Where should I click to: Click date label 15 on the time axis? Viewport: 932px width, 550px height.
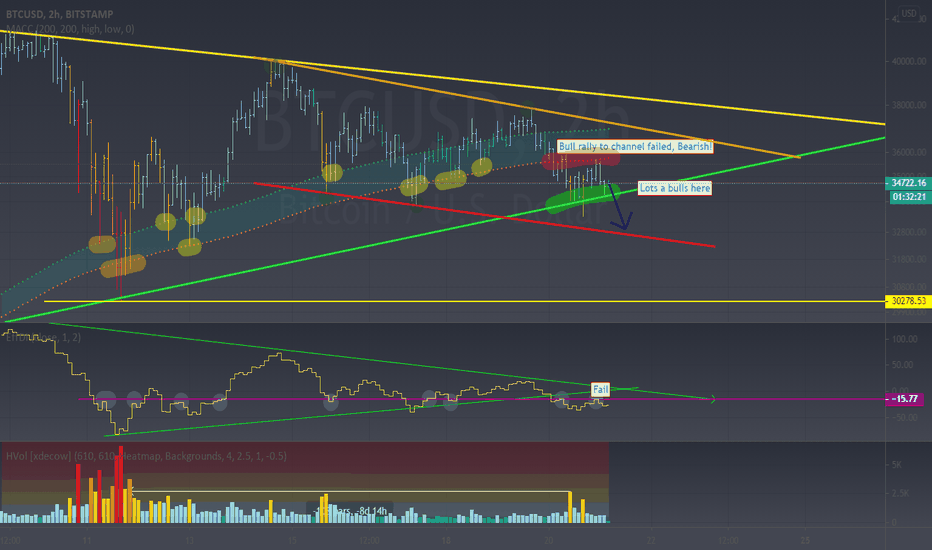(x=292, y=540)
